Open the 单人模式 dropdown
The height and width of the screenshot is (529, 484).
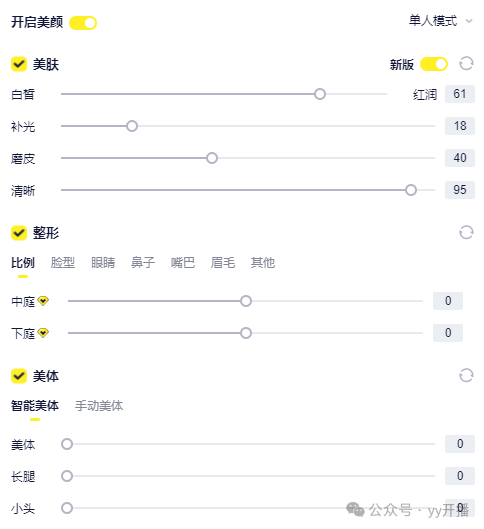coord(440,21)
